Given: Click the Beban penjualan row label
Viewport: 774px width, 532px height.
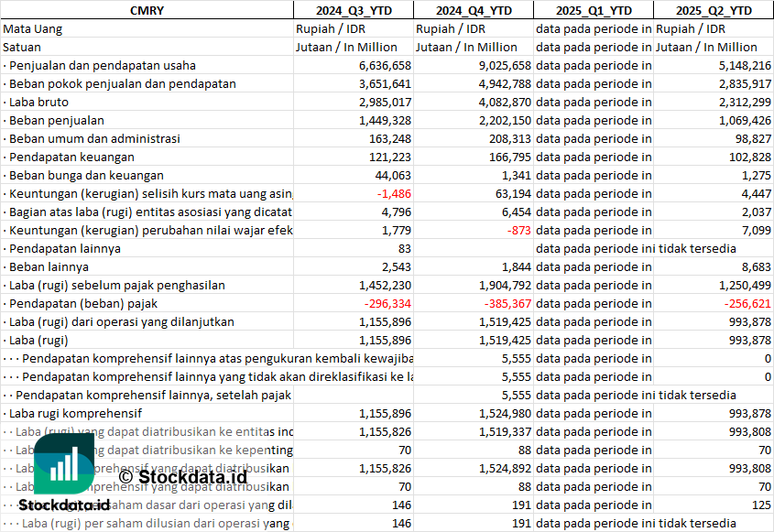Looking at the screenshot, I should point(56,121).
